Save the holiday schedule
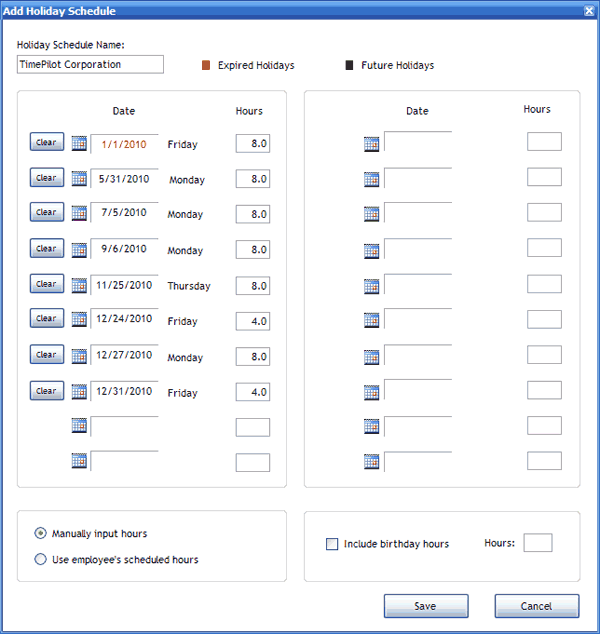Screen dimensions: 600x634 point(425,606)
